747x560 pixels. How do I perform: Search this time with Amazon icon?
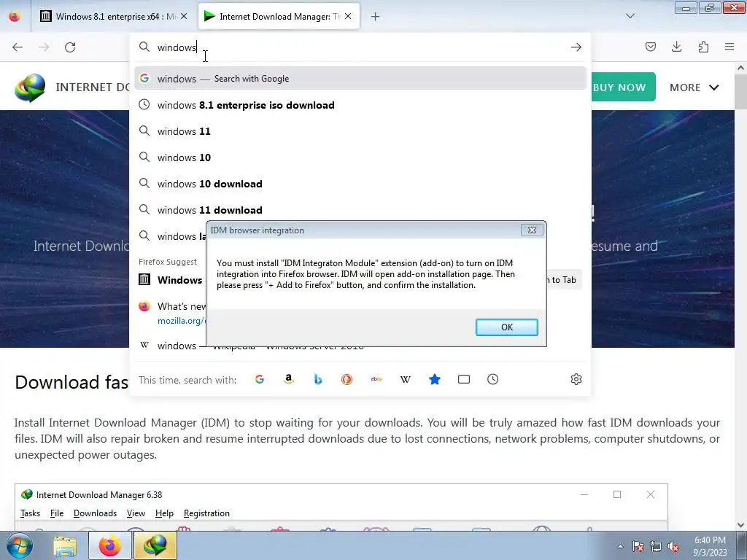point(289,379)
